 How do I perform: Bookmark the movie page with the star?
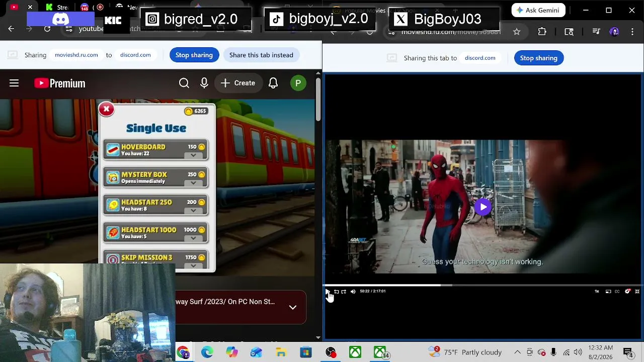(x=517, y=32)
